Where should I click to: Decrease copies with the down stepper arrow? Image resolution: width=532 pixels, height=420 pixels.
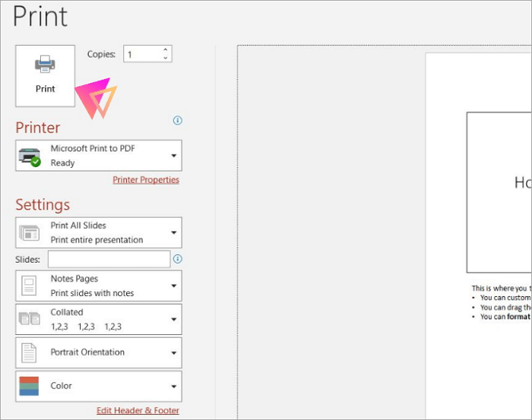pos(165,58)
